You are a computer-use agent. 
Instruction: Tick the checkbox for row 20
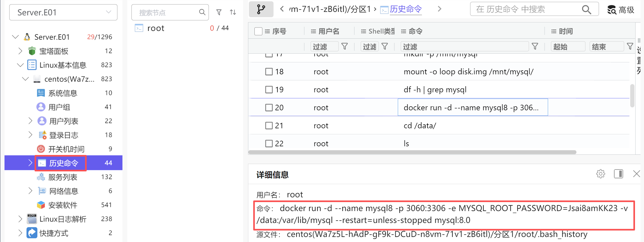(269, 108)
